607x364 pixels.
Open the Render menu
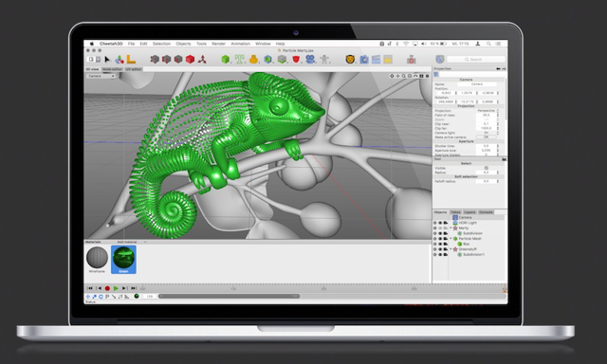click(218, 44)
